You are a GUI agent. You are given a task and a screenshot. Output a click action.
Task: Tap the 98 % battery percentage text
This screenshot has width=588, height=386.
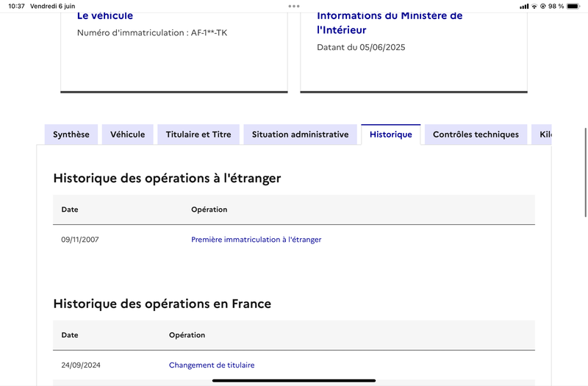coord(556,6)
